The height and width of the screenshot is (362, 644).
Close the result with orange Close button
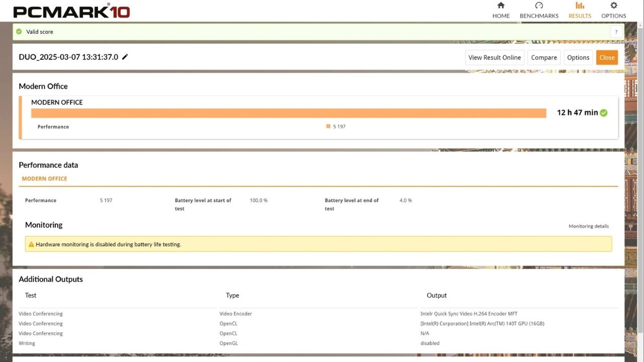[607, 57]
